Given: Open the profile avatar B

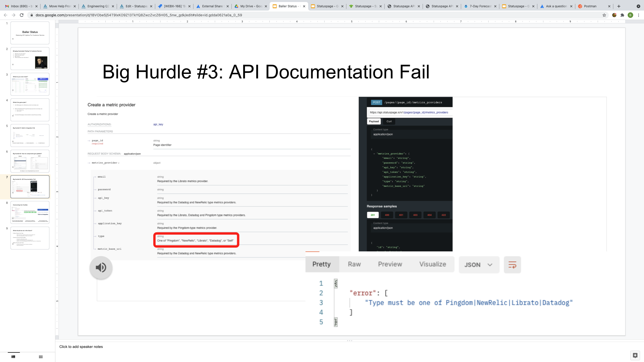Looking at the screenshot, I should point(630,15).
